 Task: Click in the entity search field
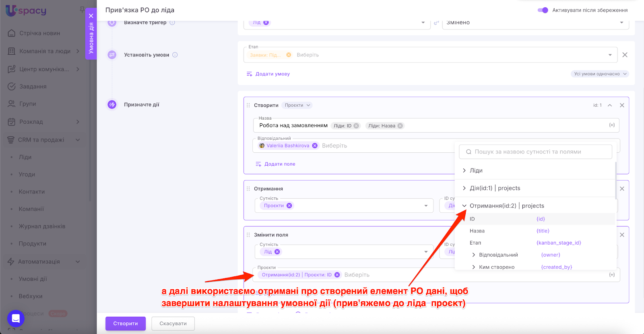(x=535, y=152)
